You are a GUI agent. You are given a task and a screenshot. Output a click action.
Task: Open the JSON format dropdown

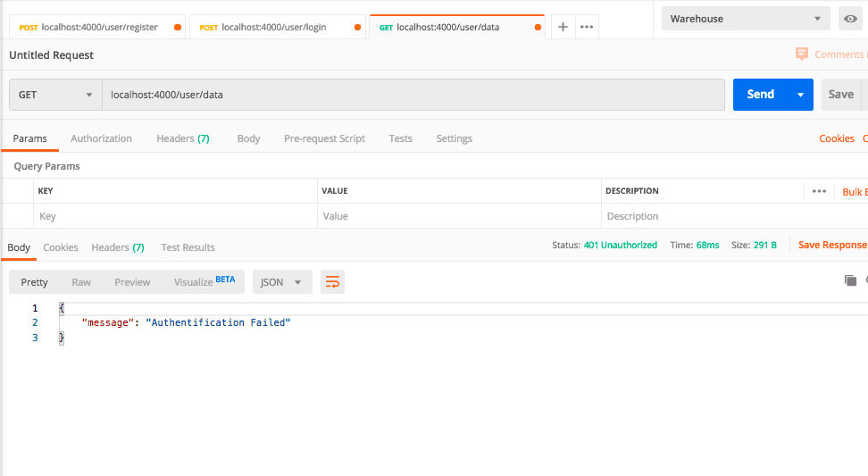282,282
